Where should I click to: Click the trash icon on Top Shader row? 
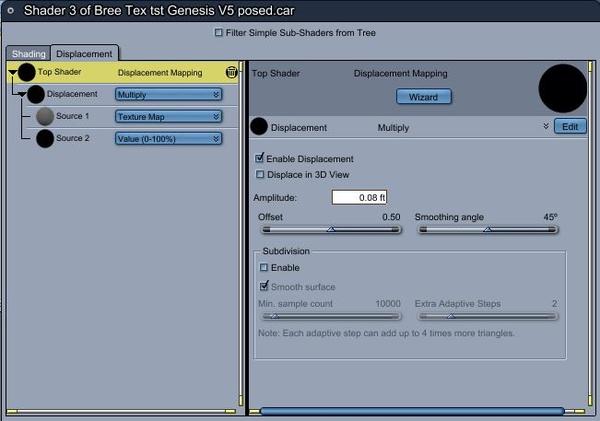pos(231,72)
